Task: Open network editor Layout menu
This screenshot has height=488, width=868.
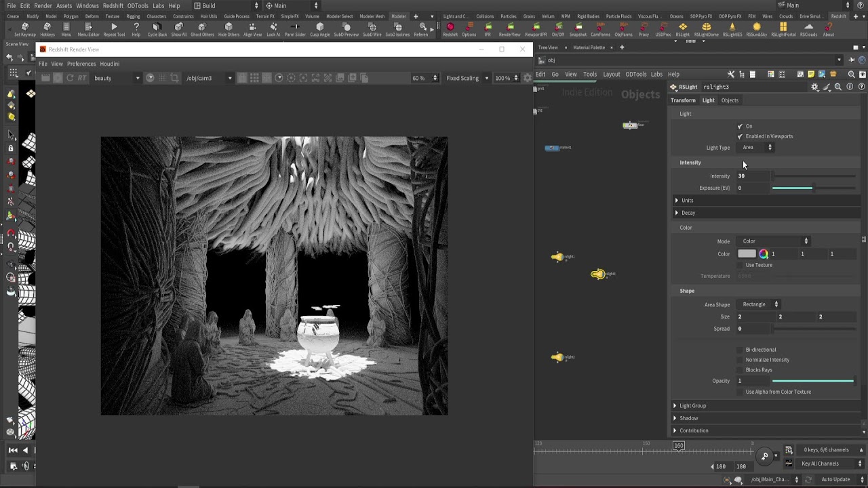Action: point(611,74)
